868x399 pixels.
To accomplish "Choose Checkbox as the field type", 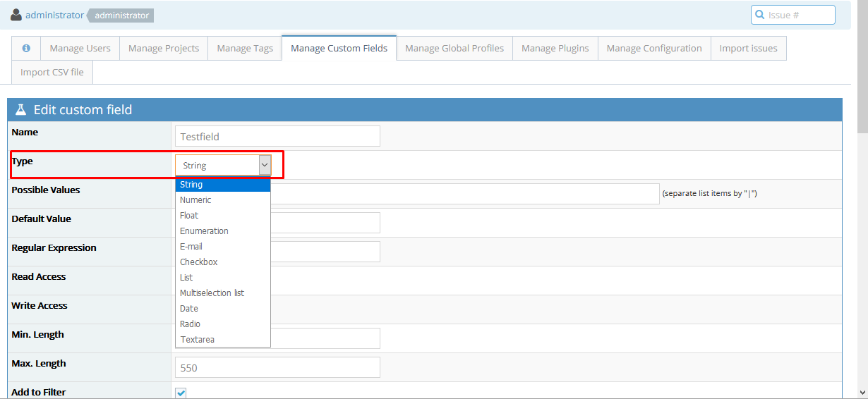I will pos(198,262).
